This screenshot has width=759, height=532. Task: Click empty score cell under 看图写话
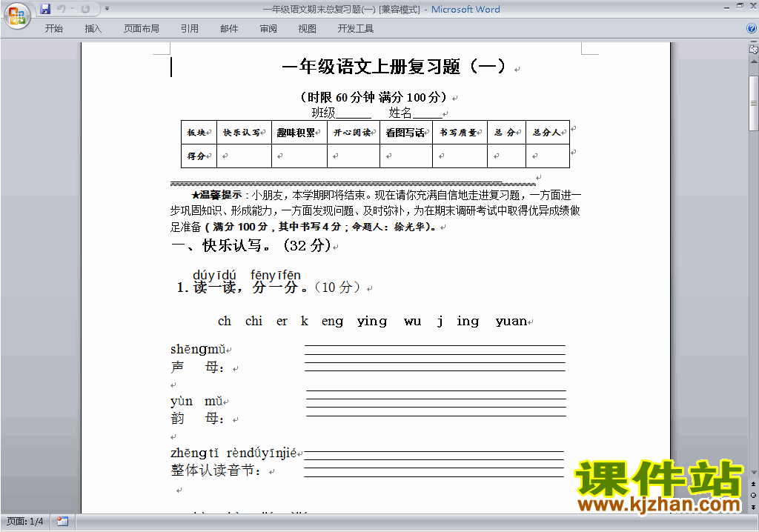406,156
